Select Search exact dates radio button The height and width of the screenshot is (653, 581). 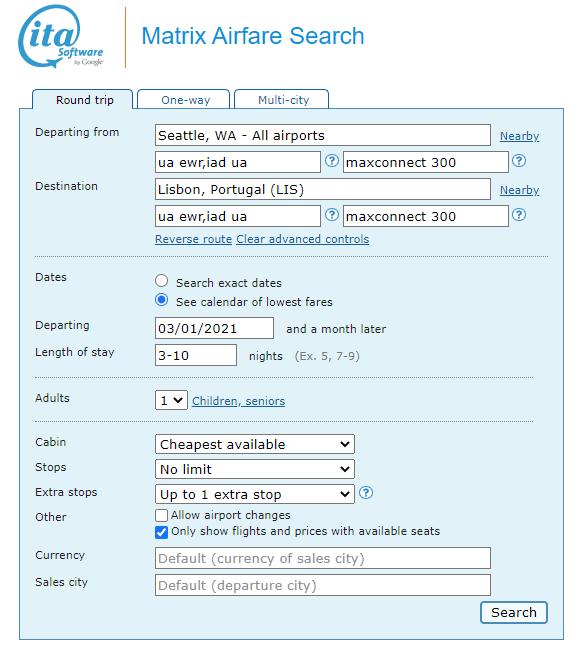coord(162,281)
